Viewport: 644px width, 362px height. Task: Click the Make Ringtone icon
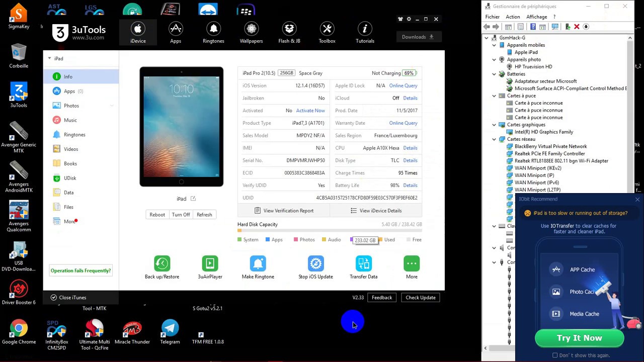(258, 263)
